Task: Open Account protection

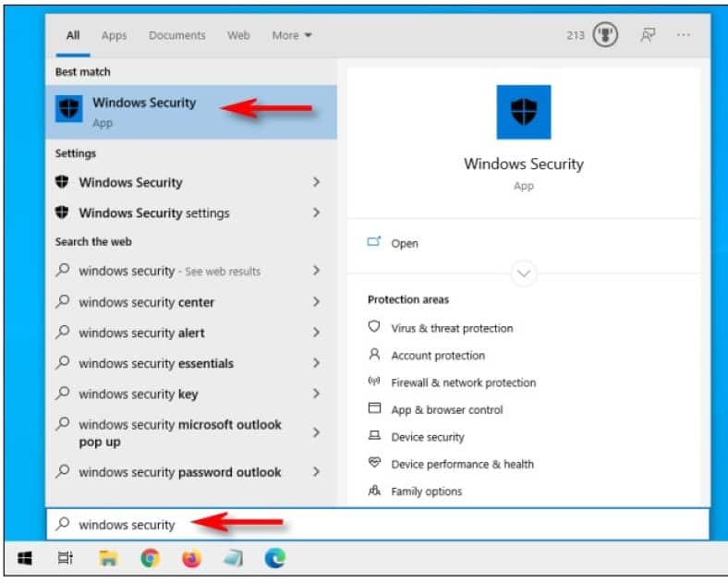Action: click(438, 356)
